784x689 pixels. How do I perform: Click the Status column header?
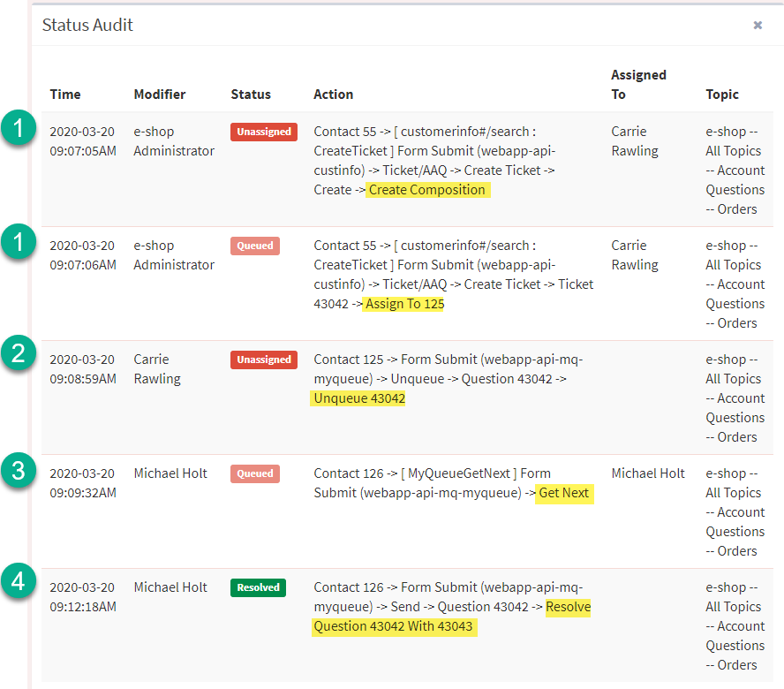point(251,94)
